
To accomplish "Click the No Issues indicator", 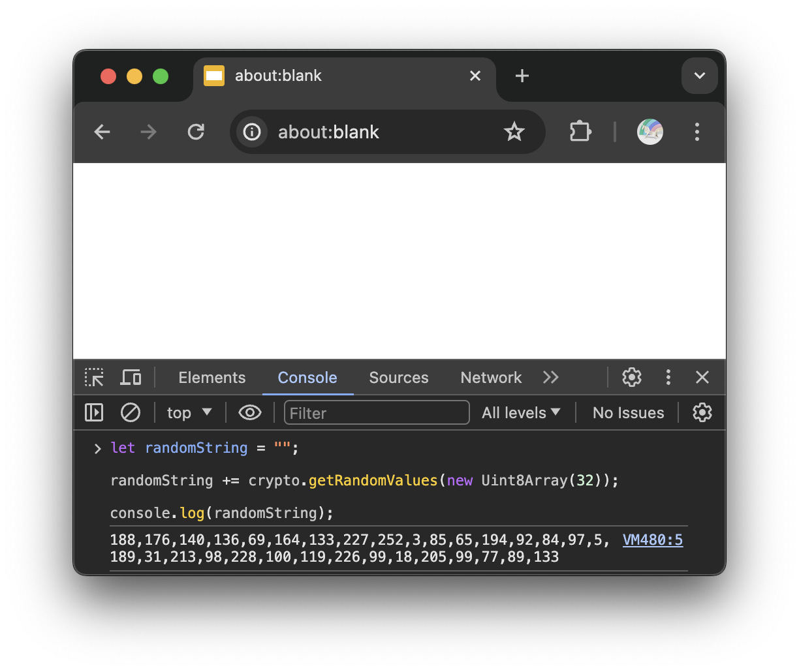I will coord(628,412).
